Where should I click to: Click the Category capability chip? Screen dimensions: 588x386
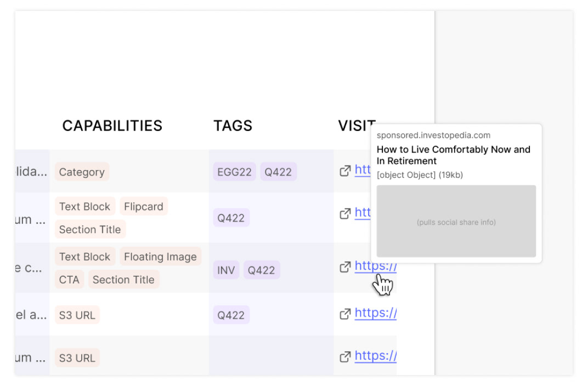82,172
